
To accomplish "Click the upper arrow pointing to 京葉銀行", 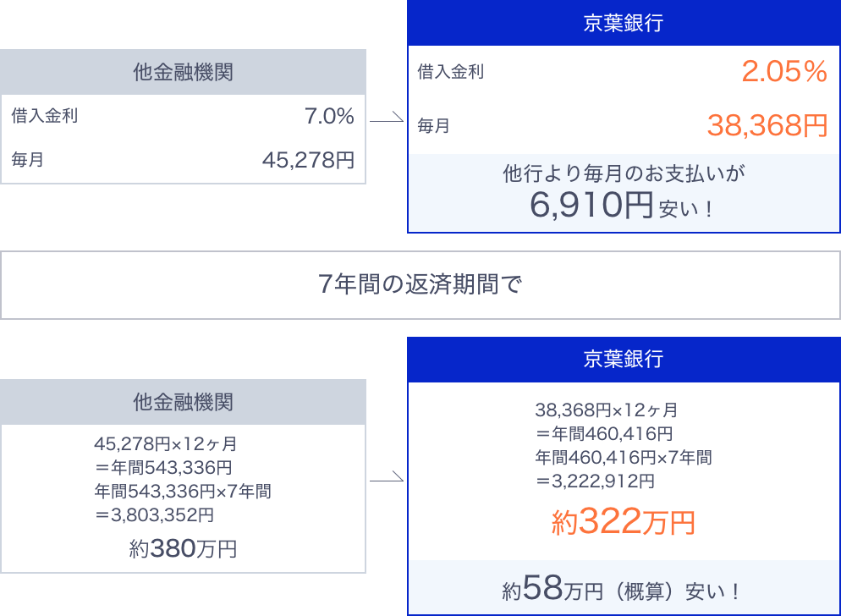I will 386,117.
